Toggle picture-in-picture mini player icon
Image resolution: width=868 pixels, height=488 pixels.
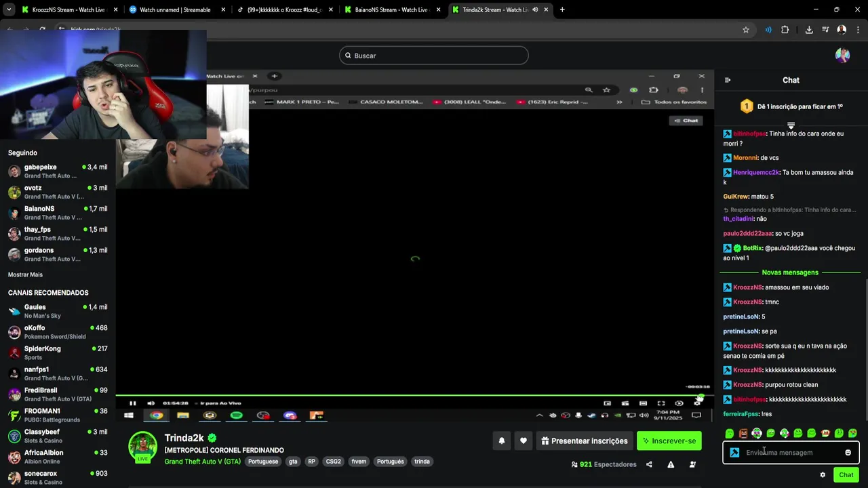pyautogui.click(x=607, y=403)
